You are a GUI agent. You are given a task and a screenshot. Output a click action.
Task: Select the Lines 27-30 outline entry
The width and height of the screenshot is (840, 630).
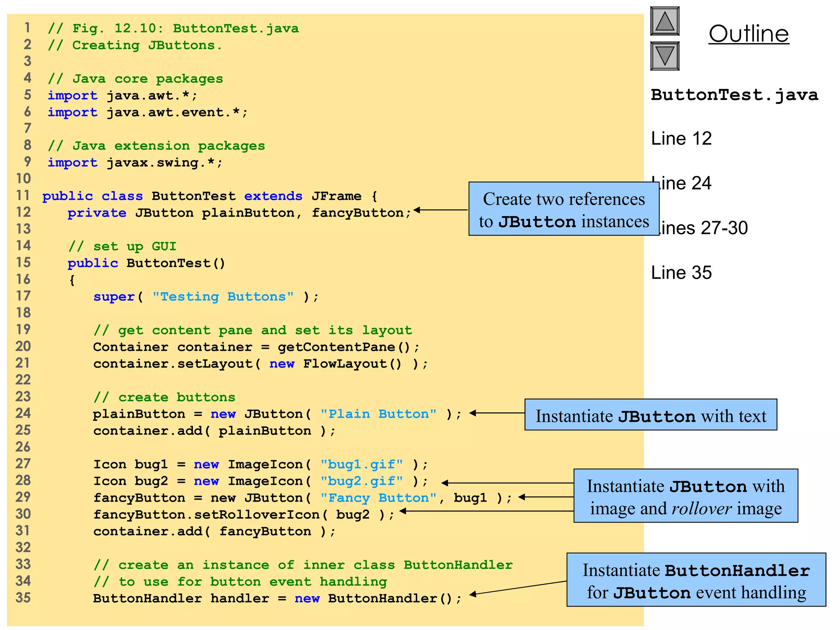coord(703,228)
